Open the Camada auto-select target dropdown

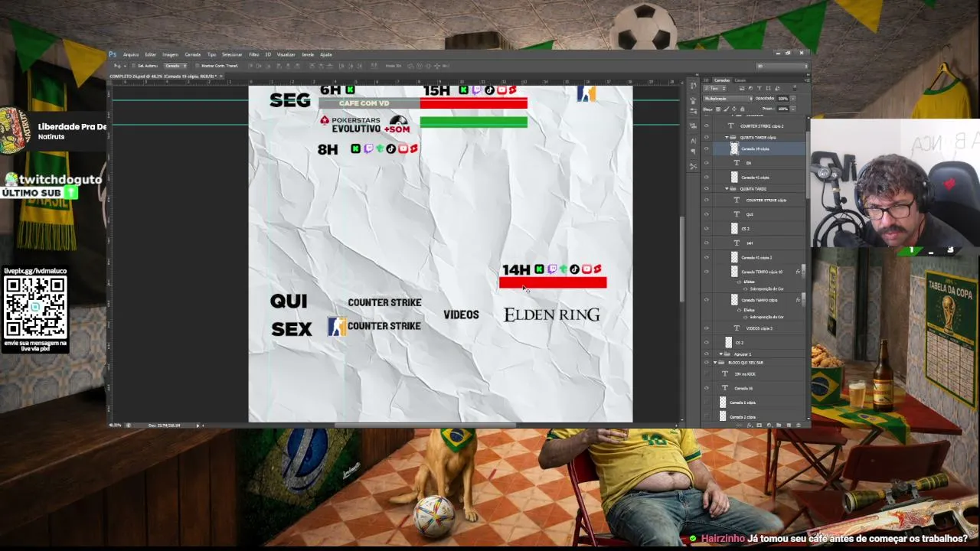pyautogui.click(x=176, y=66)
